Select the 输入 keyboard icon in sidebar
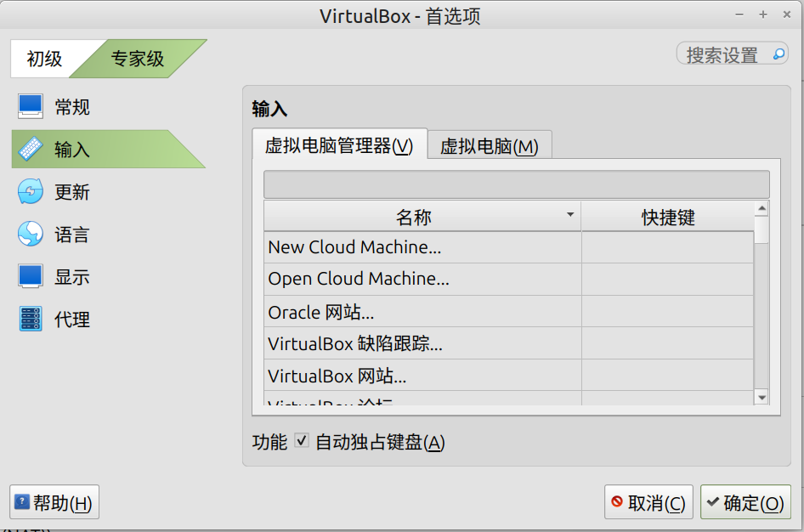 [31, 149]
